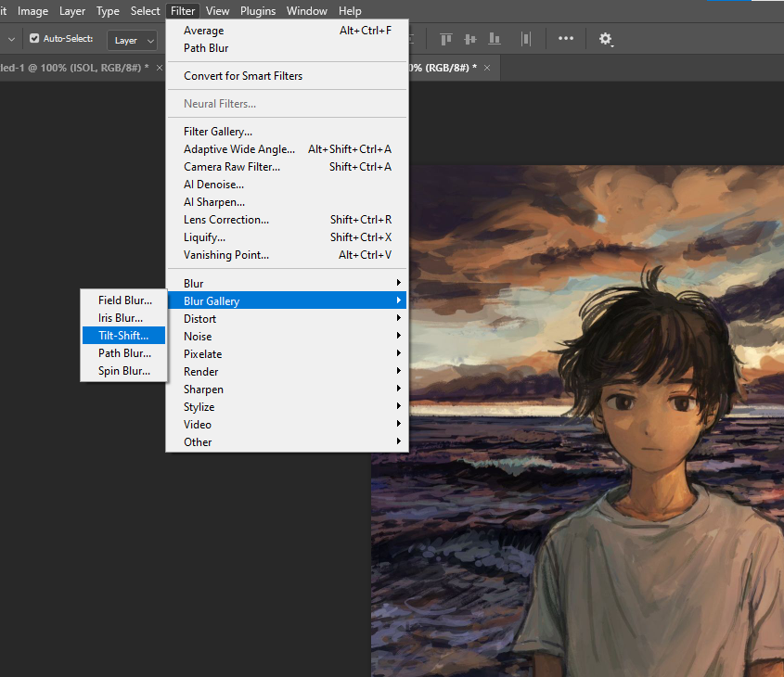Expand the Render submenu

287,372
